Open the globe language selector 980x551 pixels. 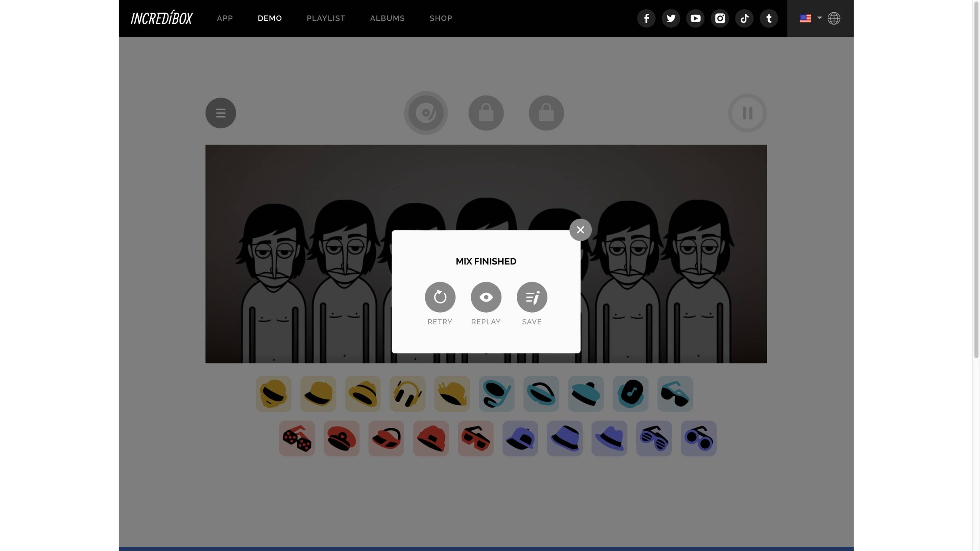834,18
